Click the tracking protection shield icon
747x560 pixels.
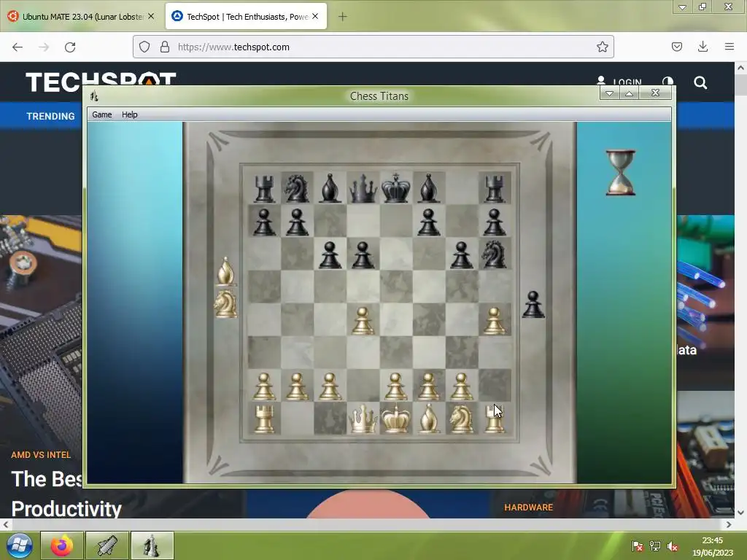pyautogui.click(x=144, y=47)
